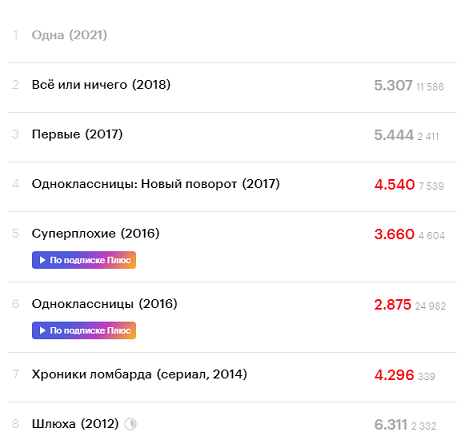Viewport: 457px width, 448px height.
Task: Click rating 4.296 for Хроники ломбарда
Action: 394,375
